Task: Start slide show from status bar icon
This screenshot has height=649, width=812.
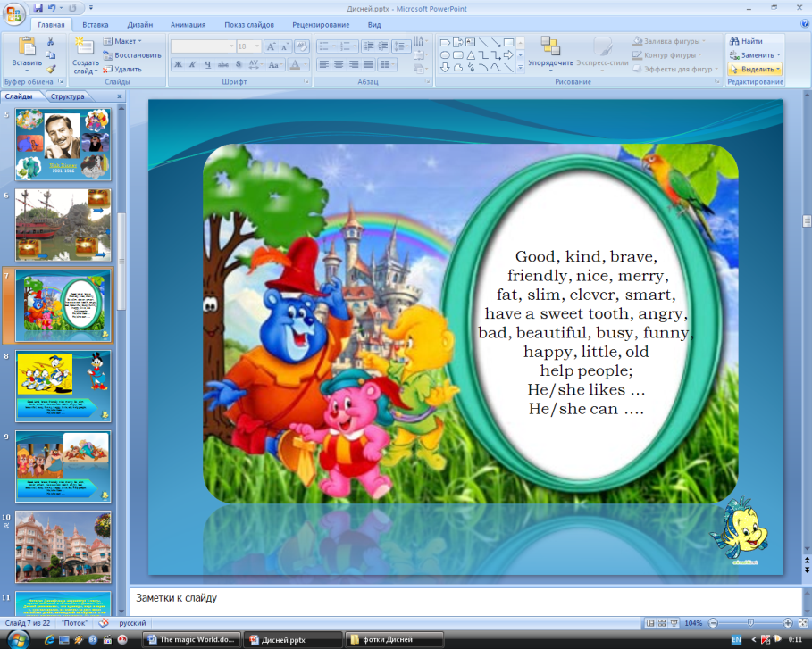Action: [x=674, y=623]
